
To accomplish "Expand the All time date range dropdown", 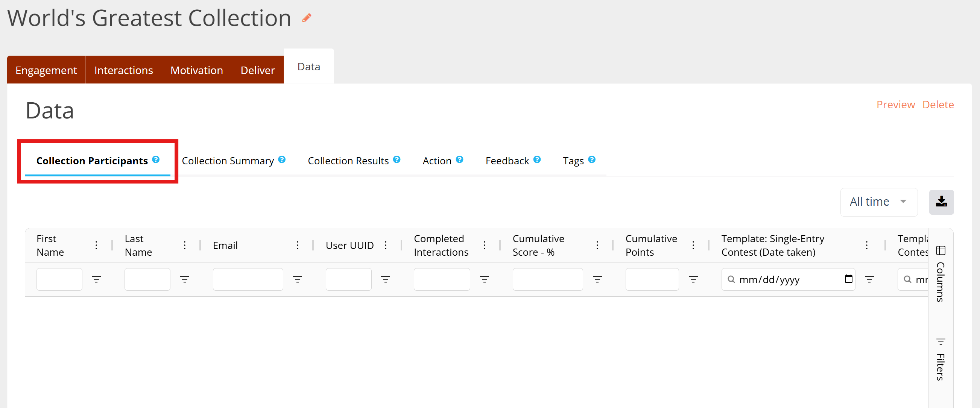I will click(x=879, y=202).
